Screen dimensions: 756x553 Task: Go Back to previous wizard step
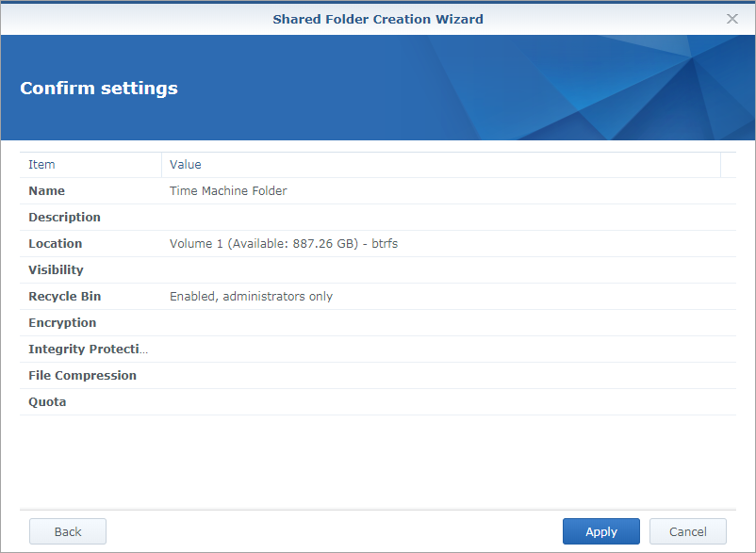(x=68, y=531)
